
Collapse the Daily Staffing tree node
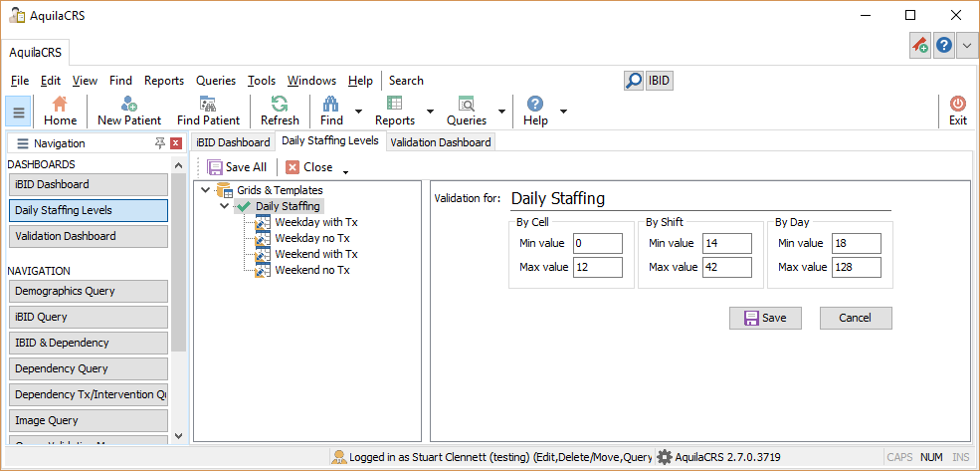pos(225,206)
